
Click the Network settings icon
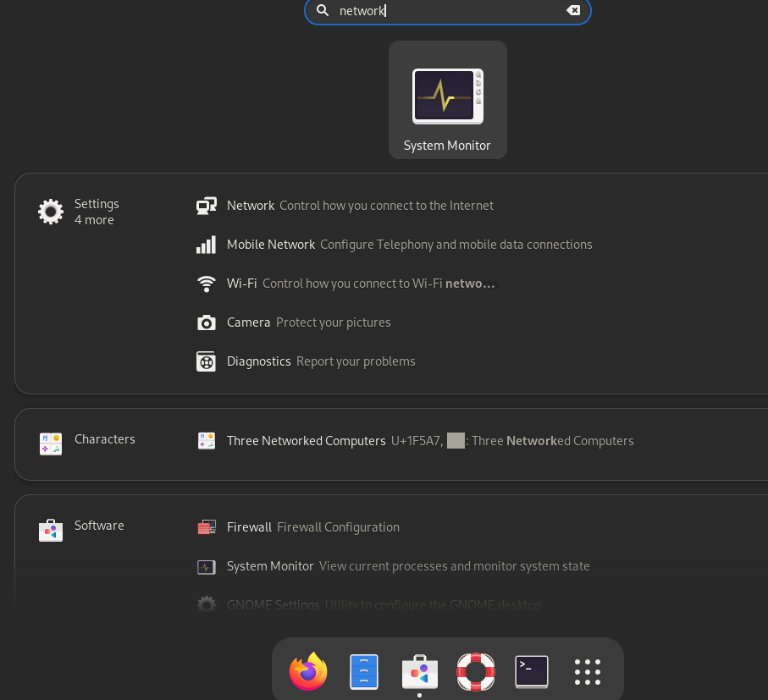click(x=207, y=206)
